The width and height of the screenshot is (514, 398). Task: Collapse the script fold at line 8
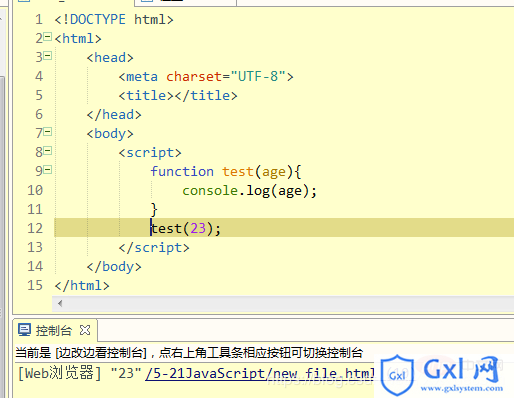click(48, 151)
